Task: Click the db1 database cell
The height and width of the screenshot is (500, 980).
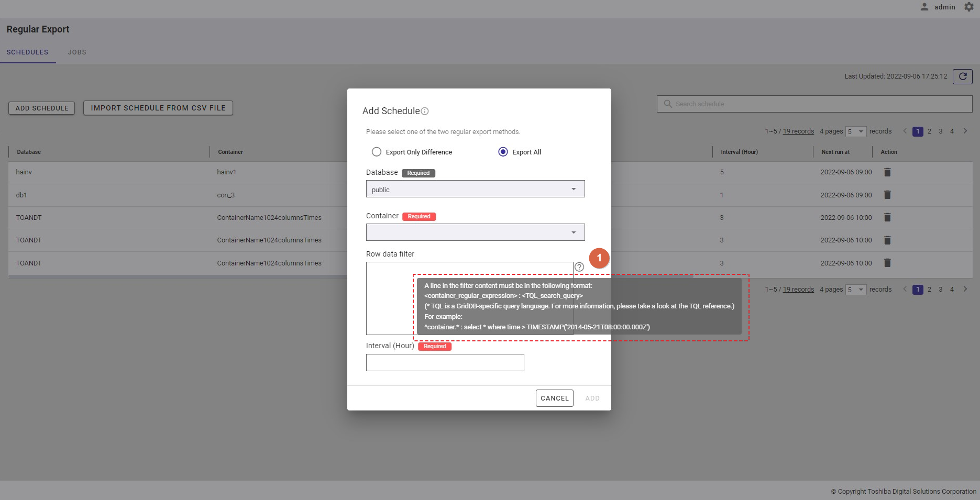Action: 21,195
